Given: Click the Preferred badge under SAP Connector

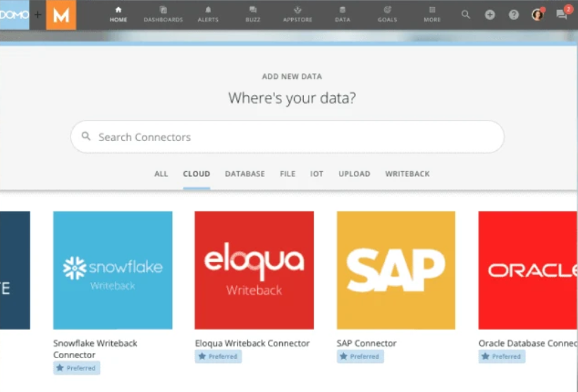Looking at the screenshot, I should [x=360, y=357].
